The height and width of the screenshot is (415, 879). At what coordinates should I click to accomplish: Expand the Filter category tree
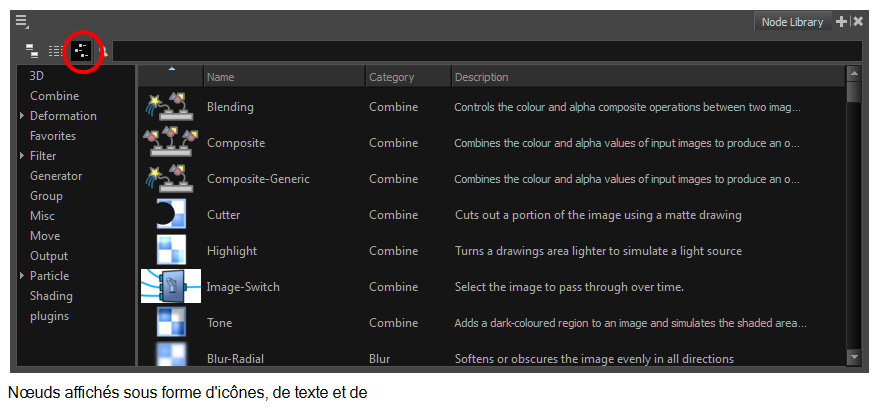pos(22,156)
